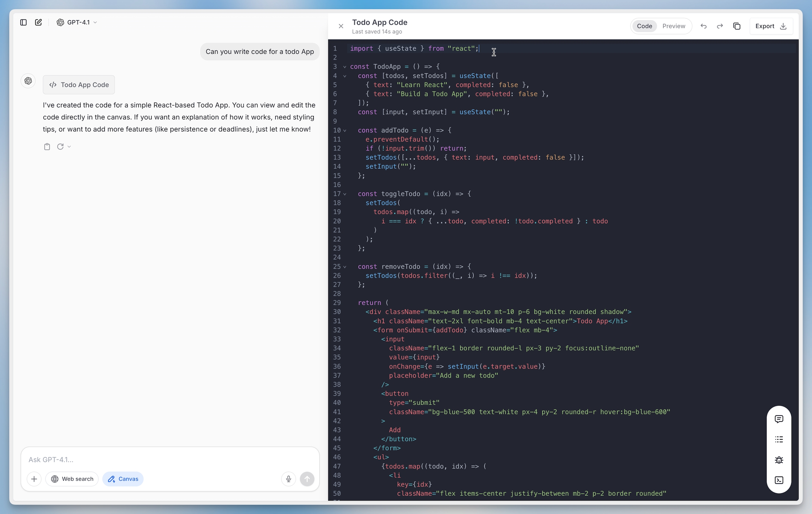Switch to the Preview tab
The width and height of the screenshot is (812, 514).
pos(673,26)
